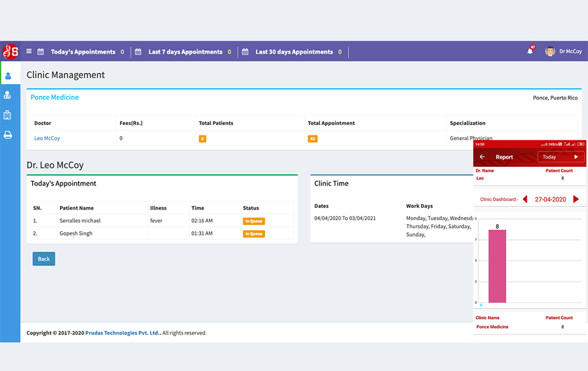The image size is (588, 371).
Task: Follow the Prudas Technologies Pvt. Ltd. link
Action: (123, 333)
